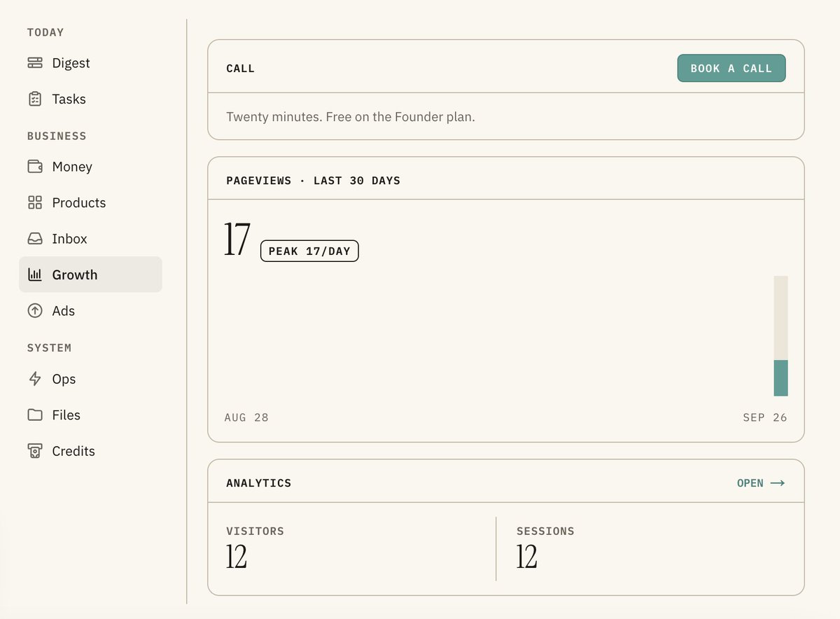Select Products label in the sidebar
The width and height of the screenshot is (840, 619).
point(79,202)
